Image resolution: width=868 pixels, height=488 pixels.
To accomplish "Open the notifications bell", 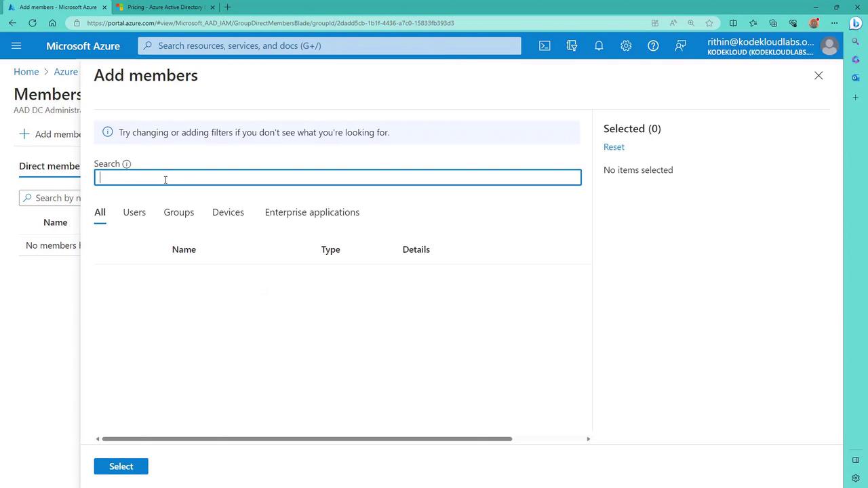I will (x=599, y=46).
